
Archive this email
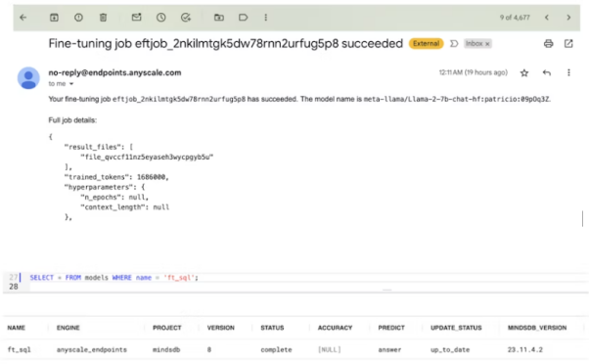[x=54, y=18]
